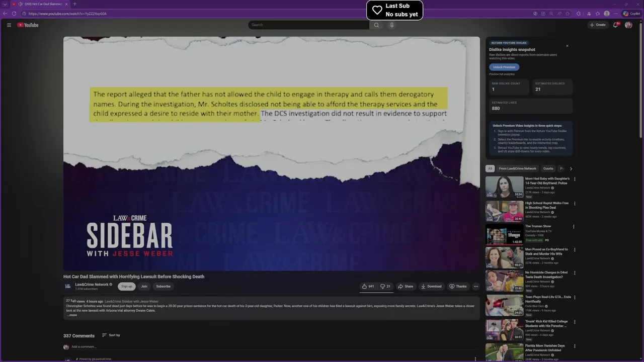Open YouTube notifications bell
Viewport: 644px width, 362px height.
[615, 25]
